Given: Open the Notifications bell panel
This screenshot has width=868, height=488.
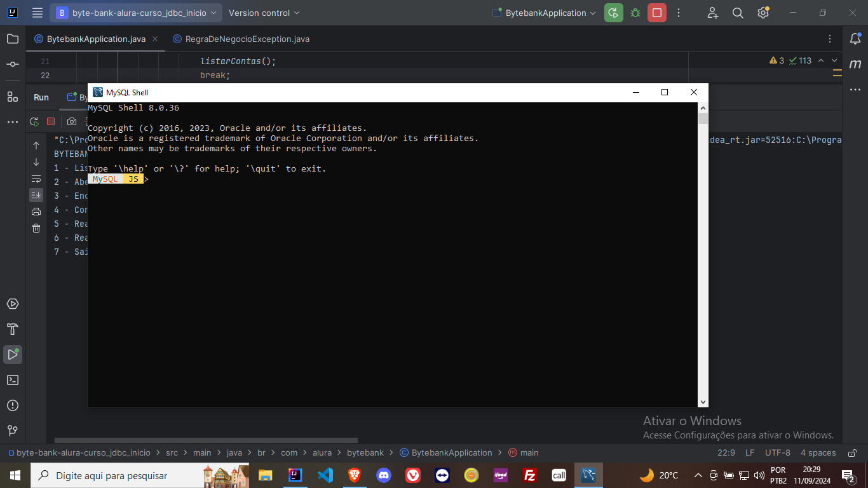Looking at the screenshot, I should coord(855,39).
